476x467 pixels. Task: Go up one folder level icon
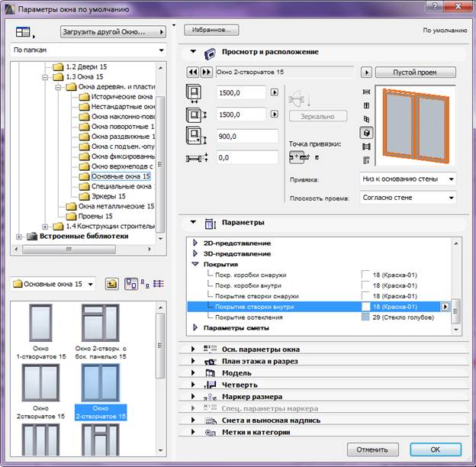click(111, 284)
